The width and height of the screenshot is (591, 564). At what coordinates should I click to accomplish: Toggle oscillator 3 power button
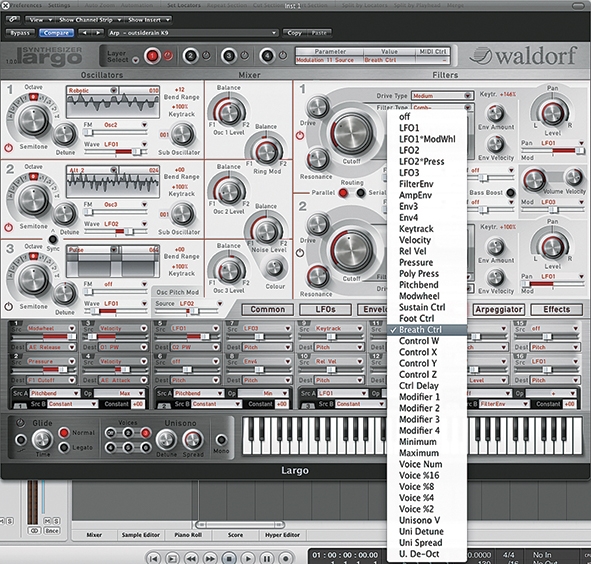(x=8, y=307)
